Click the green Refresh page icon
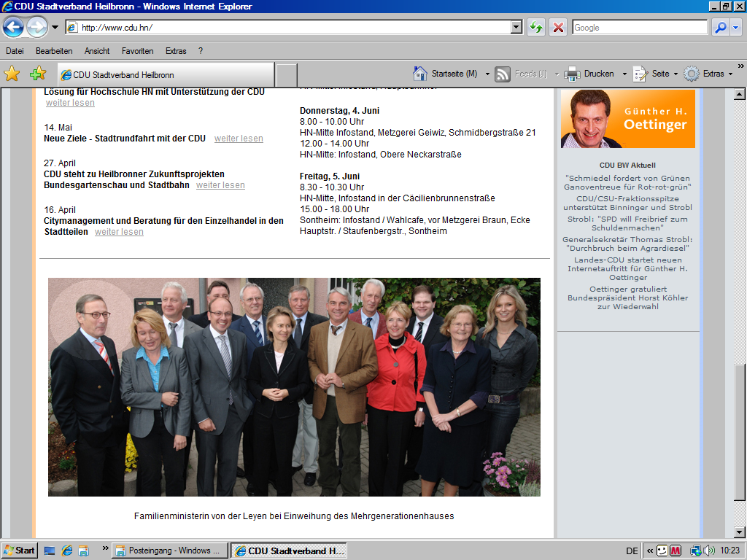This screenshot has width=747, height=560. click(536, 28)
